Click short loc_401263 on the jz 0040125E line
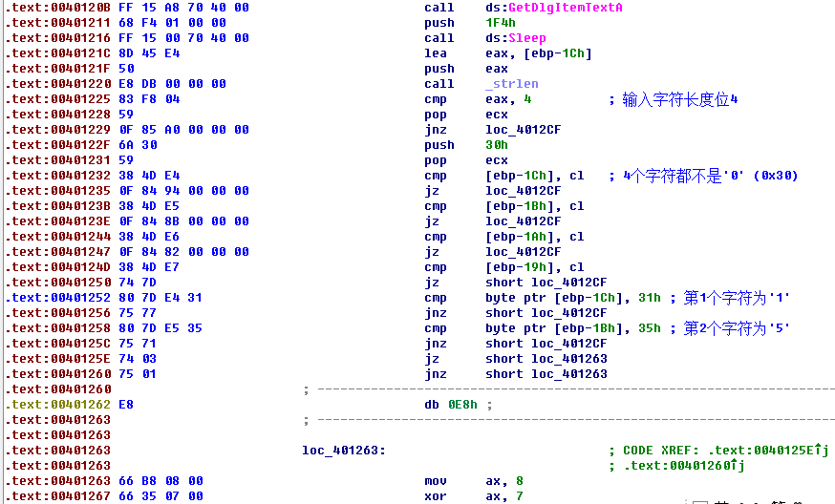Screen dimensions: 835x504 point(546,359)
